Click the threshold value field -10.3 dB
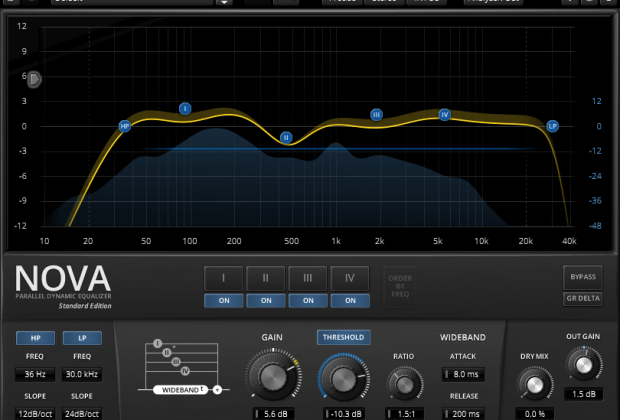This screenshot has height=420, width=620. (x=344, y=414)
